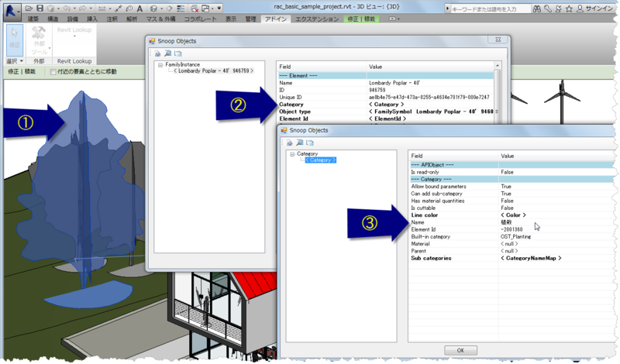Toggle the Thin Lines icon
Image resolution: width=620 pixels, height=364 pixels.
181,8
